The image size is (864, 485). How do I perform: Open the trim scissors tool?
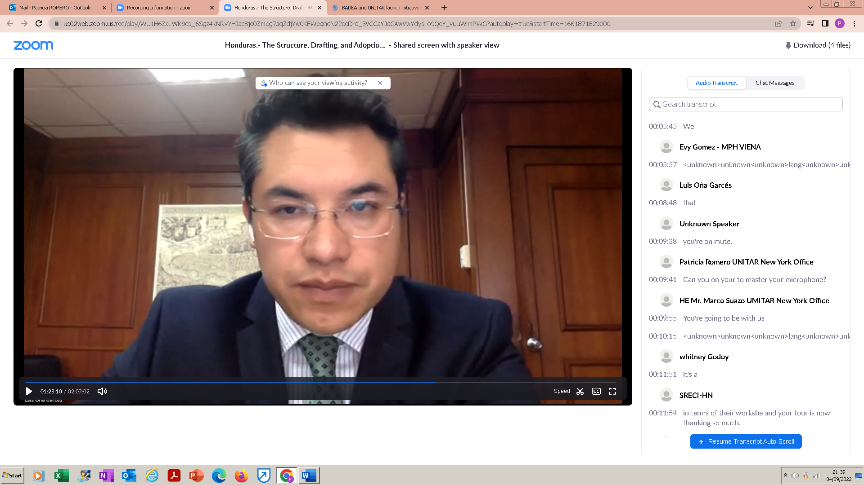pos(579,391)
